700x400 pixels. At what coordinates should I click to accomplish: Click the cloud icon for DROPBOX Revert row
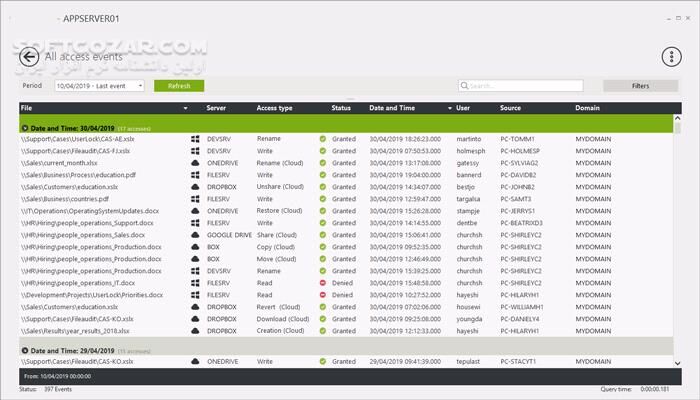196,307
